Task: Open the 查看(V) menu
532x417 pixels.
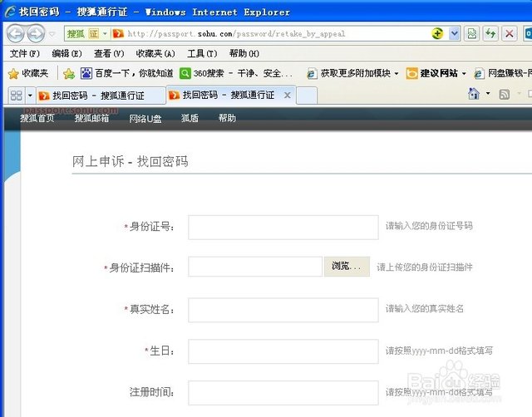Action: (x=109, y=53)
